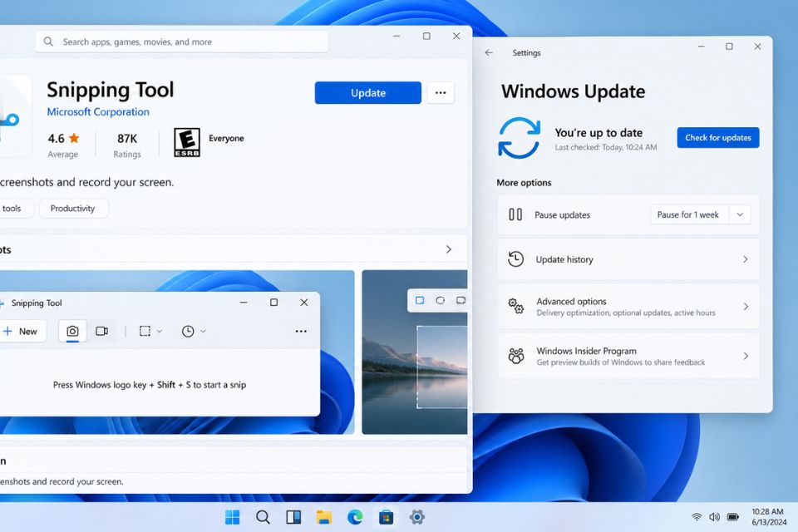
Task: Click the search magnifier icon in Microsoft Store
Action: tap(48, 42)
